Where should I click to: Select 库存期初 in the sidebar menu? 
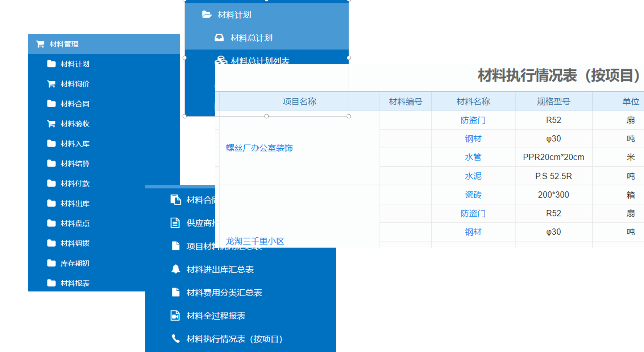75,263
